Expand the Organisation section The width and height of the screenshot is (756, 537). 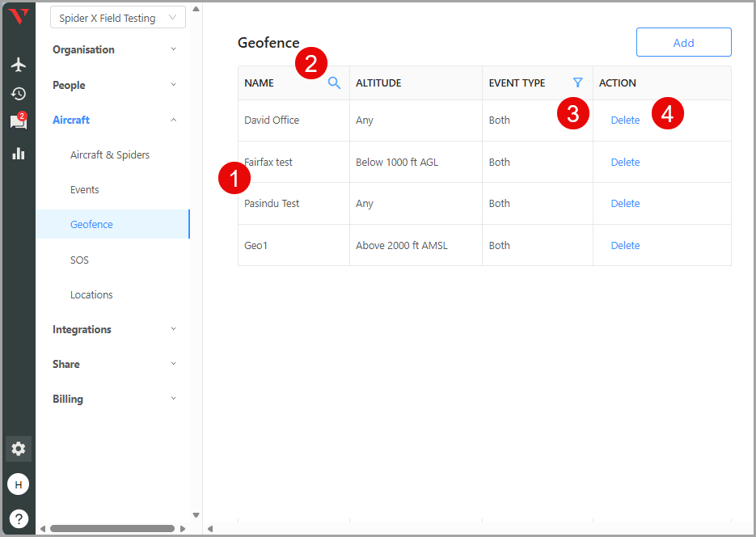pos(113,49)
